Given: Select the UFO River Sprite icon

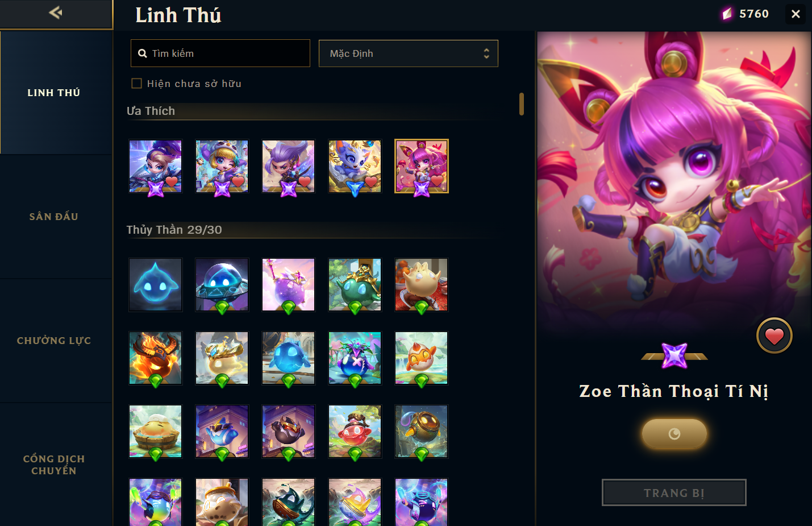Looking at the screenshot, I should pos(222,285).
